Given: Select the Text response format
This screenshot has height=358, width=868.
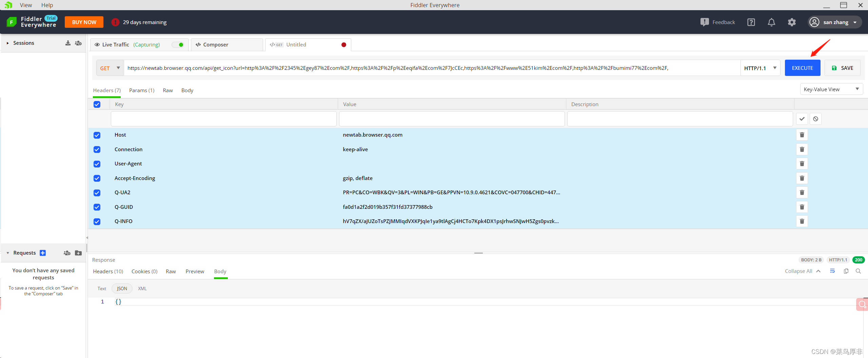Looking at the screenshot, I should pyautogui.click(x=102, y=289).
